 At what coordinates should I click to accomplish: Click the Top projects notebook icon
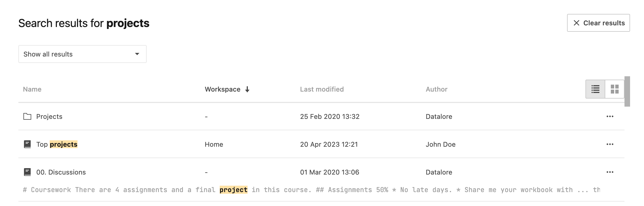(x=27, y=144)
